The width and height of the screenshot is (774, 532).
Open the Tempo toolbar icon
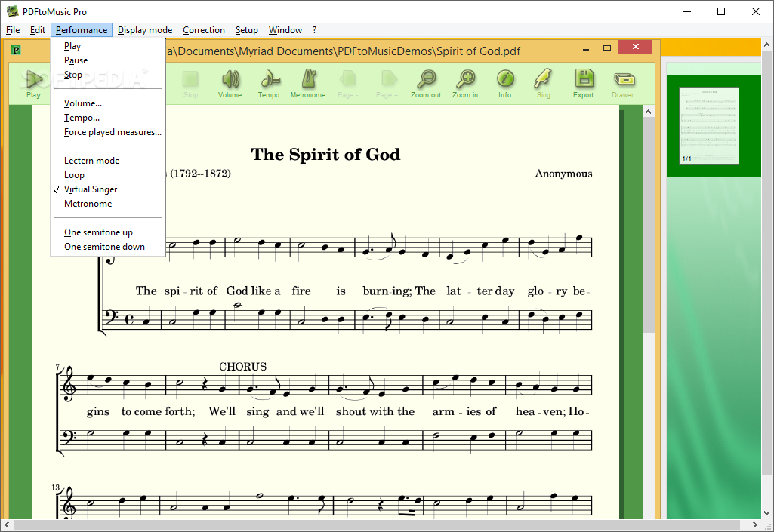click(x=269, y=84)
